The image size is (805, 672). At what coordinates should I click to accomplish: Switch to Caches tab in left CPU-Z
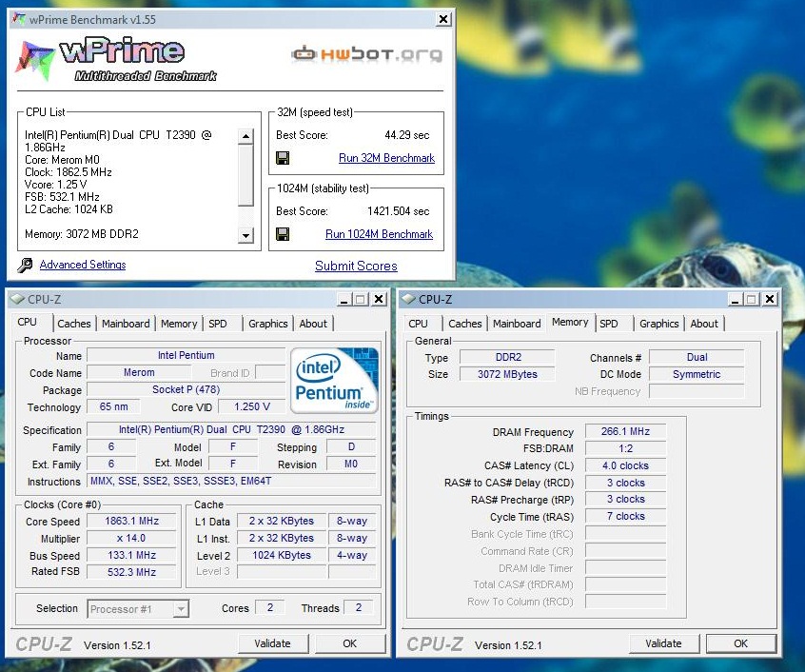74,324
